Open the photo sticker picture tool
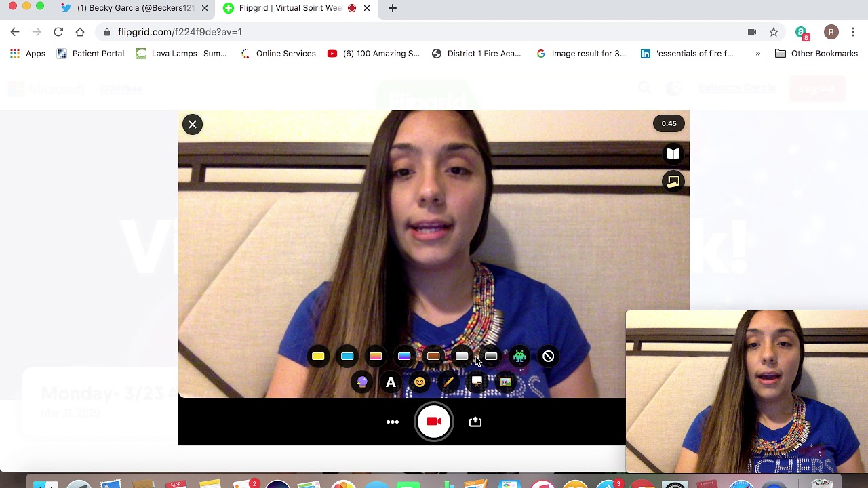The image size is (868, 488). click(506, 382)
